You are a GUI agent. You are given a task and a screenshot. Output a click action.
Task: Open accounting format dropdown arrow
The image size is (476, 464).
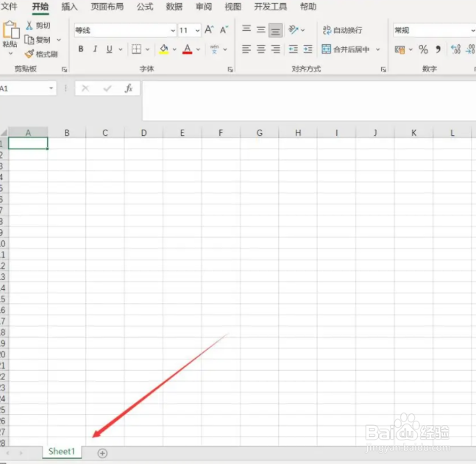coord(411,49)
